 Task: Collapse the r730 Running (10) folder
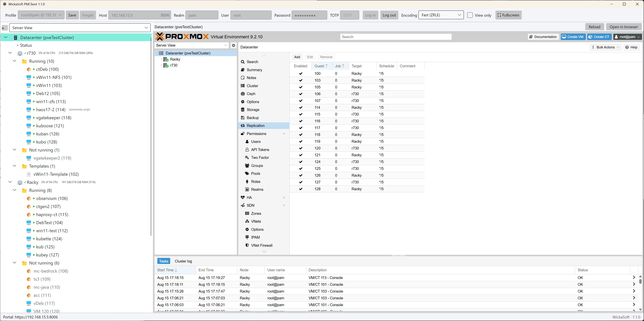coord(15,61)
